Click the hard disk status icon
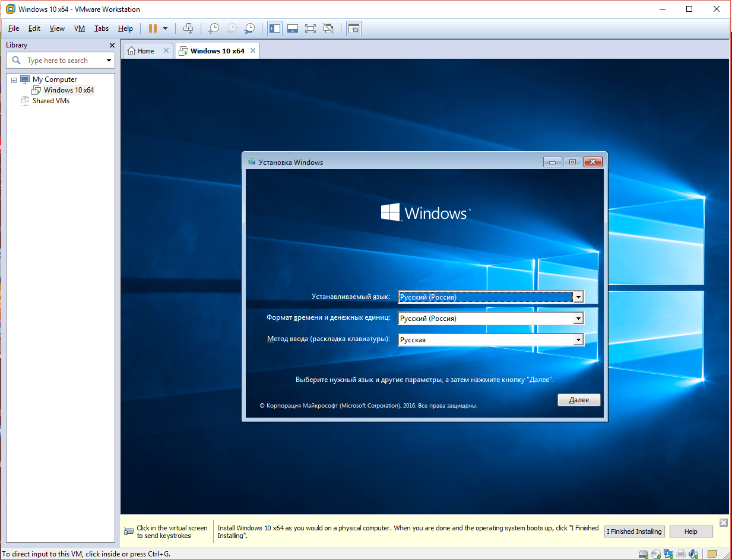The image size is (732, 560). 644,554
